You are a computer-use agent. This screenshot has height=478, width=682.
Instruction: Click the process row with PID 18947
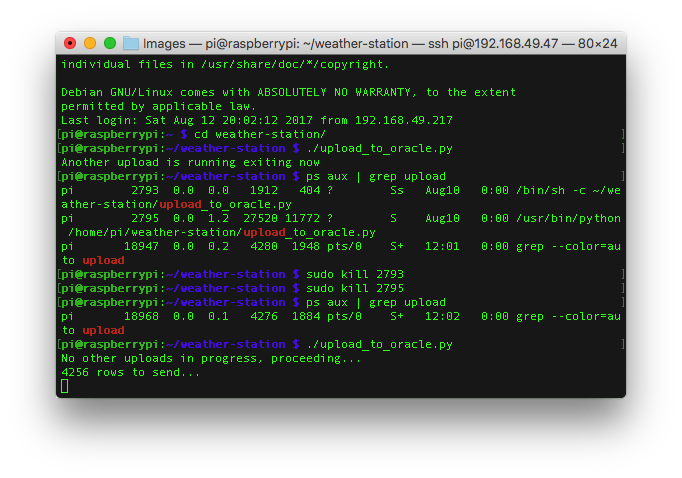pos(341,246)
